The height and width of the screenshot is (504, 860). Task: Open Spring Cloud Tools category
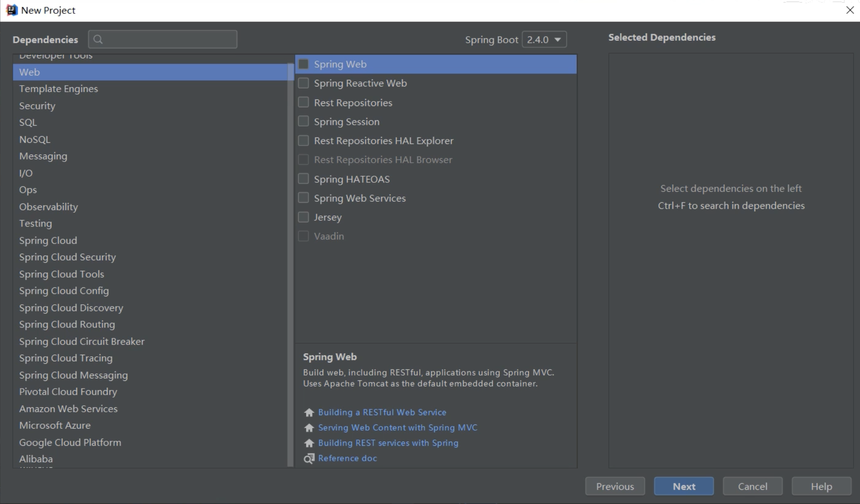tap(151, 274)
